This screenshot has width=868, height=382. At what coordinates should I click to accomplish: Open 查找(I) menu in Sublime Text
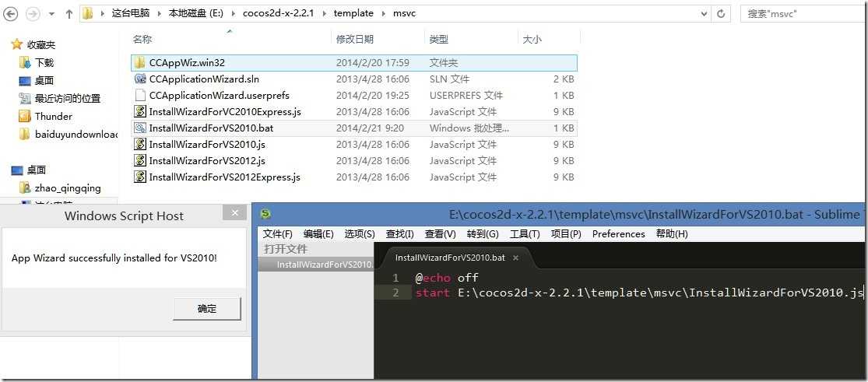click(399, 234)
